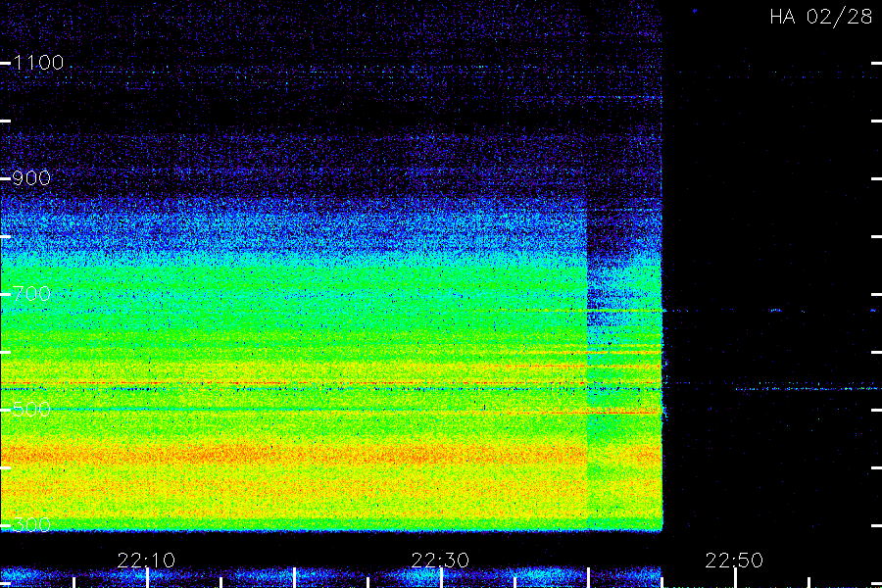Screen dimensions: 882x588
Task: Click the 500 frequency axis label
Action: tap(31, 409)
